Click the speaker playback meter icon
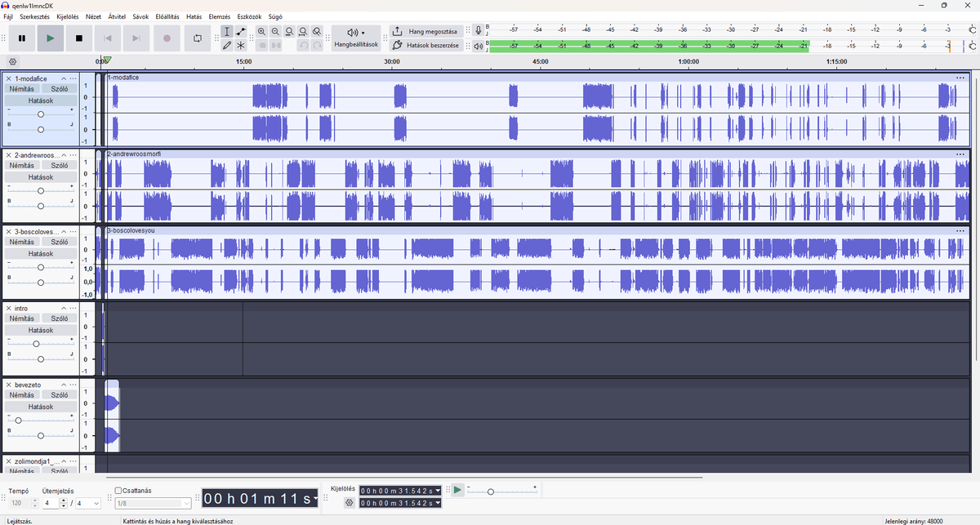The width and height of the screenshot is (980, 525). point(479,45)
